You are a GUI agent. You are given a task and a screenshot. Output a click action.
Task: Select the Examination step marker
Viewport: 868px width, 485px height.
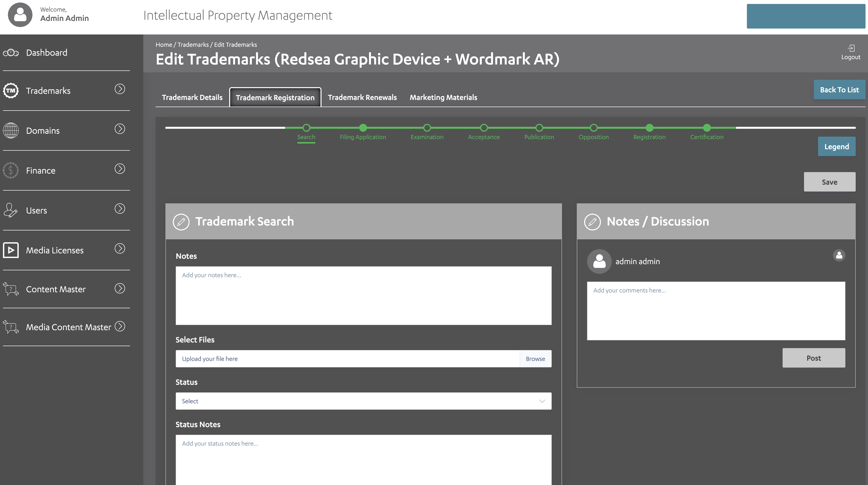click(x=427, y=128)
